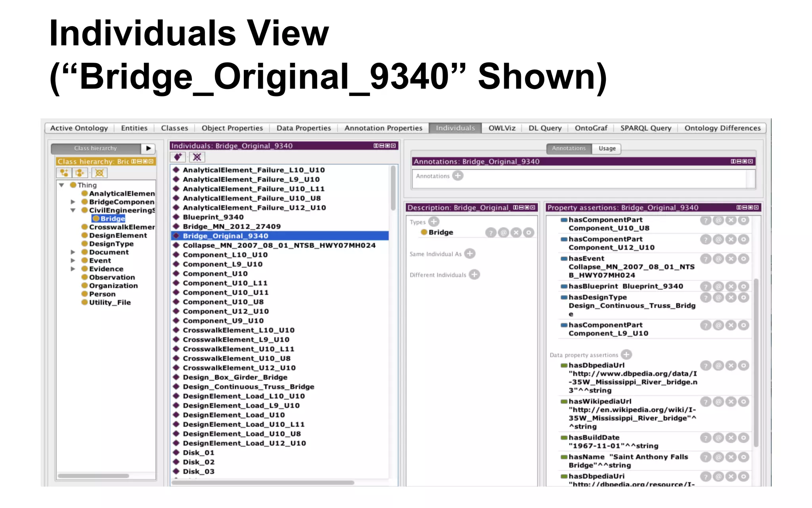The height and width of the screenshot is (508, 812).
Task: Click the Delete individual icon
Action: click(197, 157)
